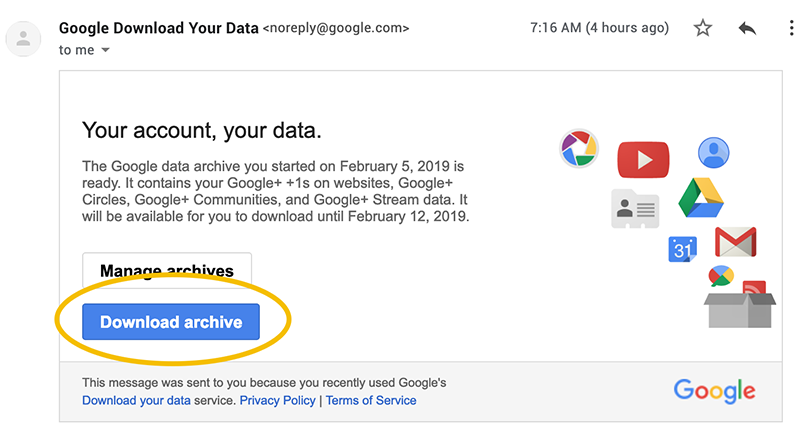Click the reply arrow icon
This screenshot has width=804, height=439.
pyautogui.click(x=747, y=28)
